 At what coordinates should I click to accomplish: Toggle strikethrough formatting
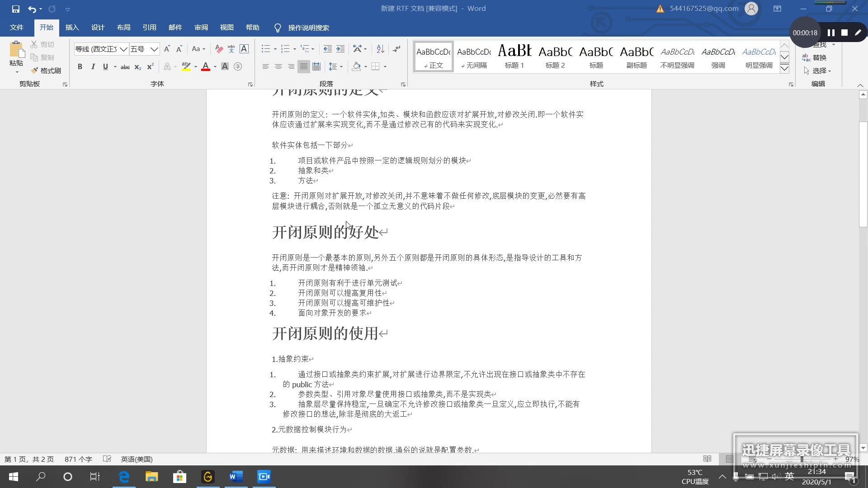click(125, 66)
